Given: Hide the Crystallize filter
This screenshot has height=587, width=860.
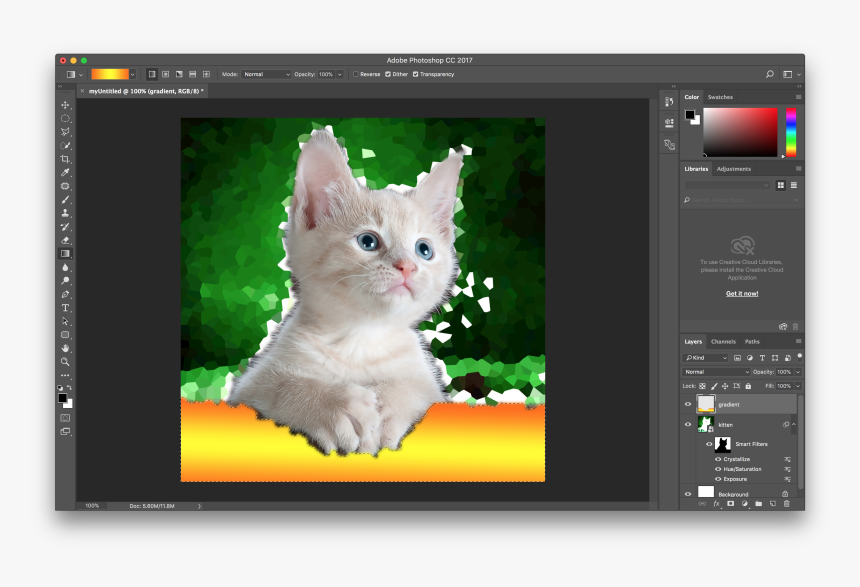Looking at the screenshot, I should pos(718,459).
